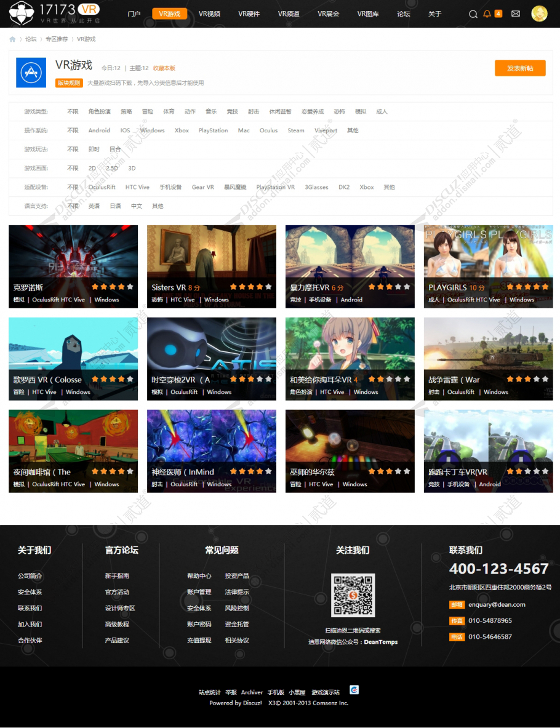This screenshot has width=560, height=728.
Task: Open the 歌罗西 VR game thumbnail
Action: 73,359
